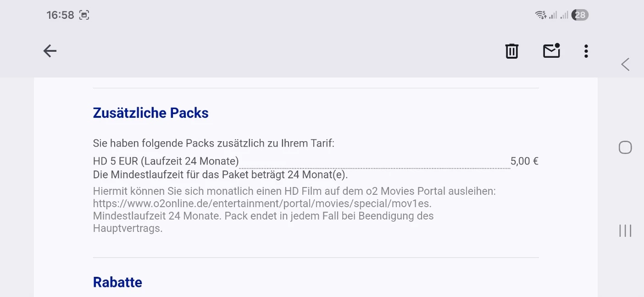This screenshot has width=644, height=297.
Task: Tap the second mobile signal bars icon
Action: tap(564, 15)
